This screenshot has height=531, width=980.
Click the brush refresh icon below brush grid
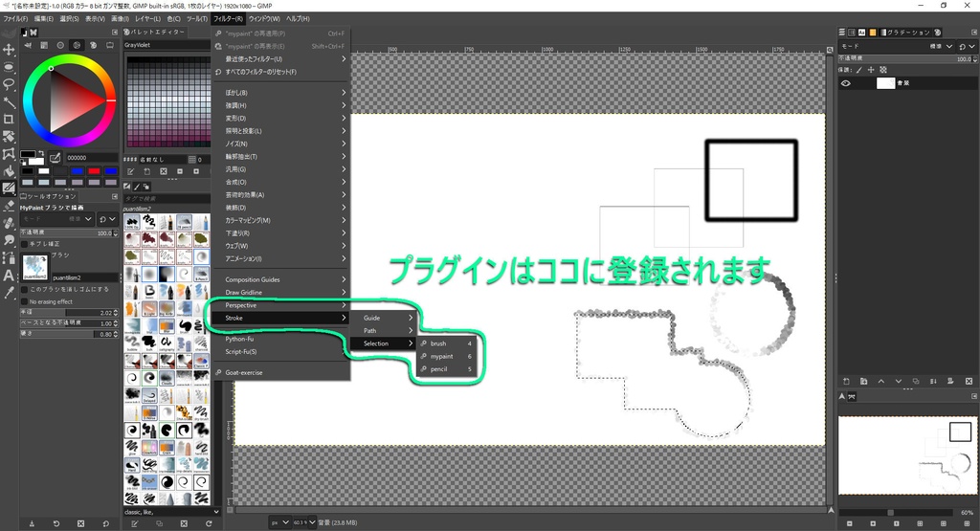click(208, 523)
